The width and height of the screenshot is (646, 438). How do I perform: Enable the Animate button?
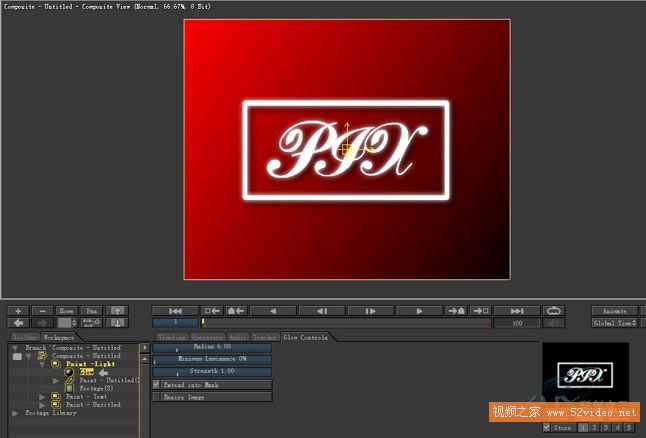pyautogui.click(x=615, y=311)
